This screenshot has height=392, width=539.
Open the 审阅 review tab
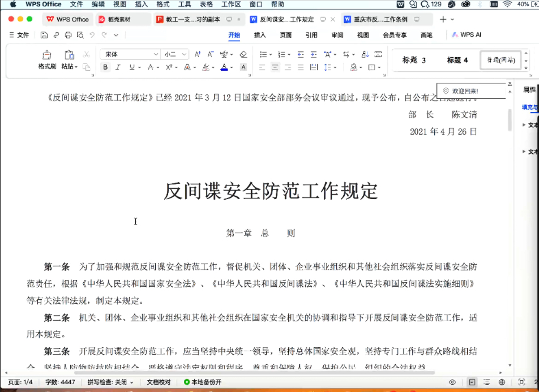(337, 35)
